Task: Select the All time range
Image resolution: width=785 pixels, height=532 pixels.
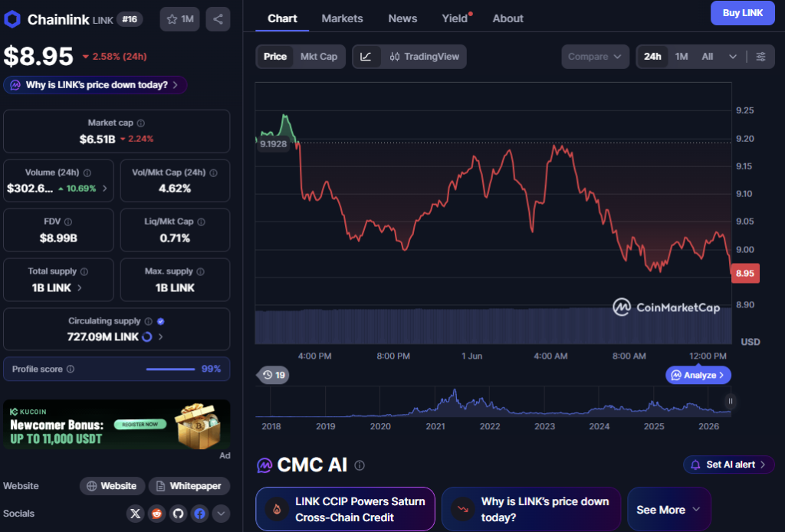Action: pos(707,57)
